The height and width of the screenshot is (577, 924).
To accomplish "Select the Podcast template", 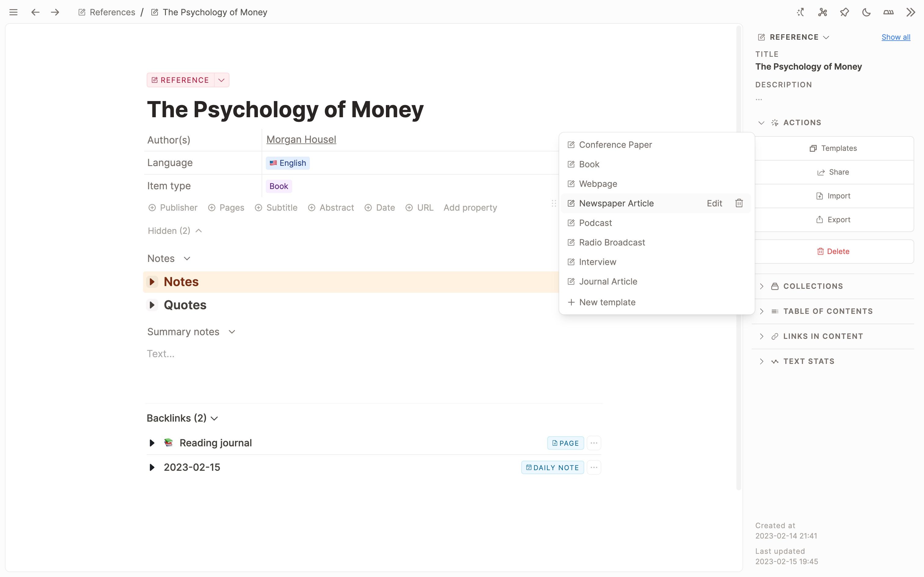I will pos(595,223).
